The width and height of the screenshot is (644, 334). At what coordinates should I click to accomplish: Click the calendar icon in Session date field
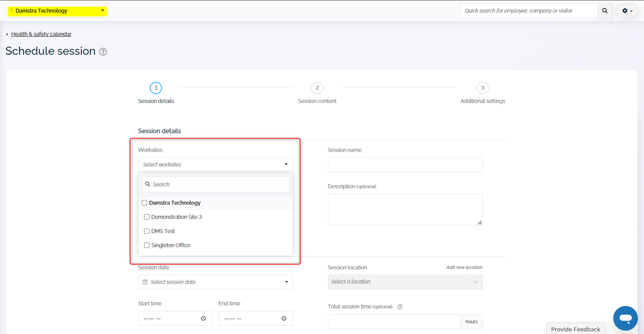click(145, 282)
